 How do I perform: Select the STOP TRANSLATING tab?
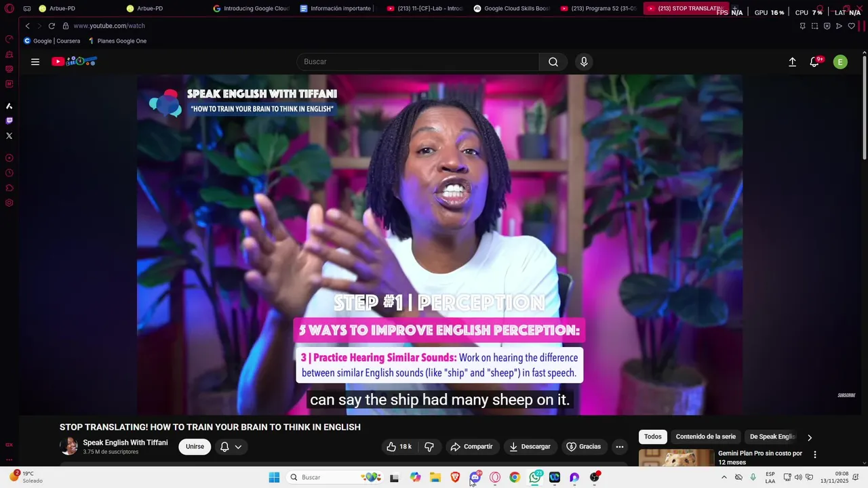(x=685, y=9)
